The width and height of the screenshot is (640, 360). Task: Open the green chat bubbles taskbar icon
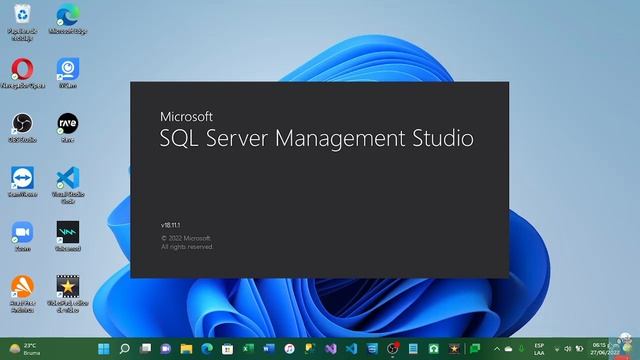pyautogui.click(x=475, y=349)
